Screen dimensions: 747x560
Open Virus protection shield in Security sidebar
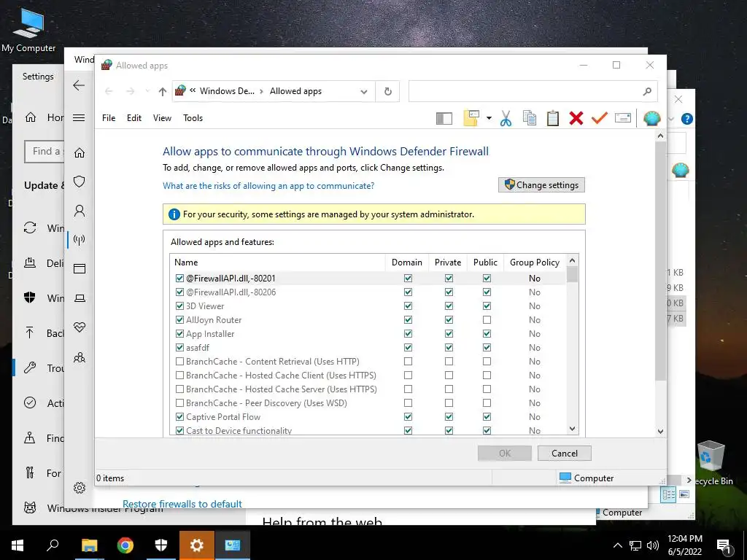pos(80,182)
